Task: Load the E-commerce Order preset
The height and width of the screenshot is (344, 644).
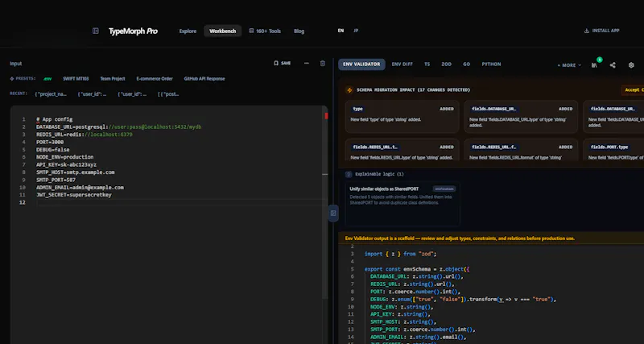Action: [155, 78]
